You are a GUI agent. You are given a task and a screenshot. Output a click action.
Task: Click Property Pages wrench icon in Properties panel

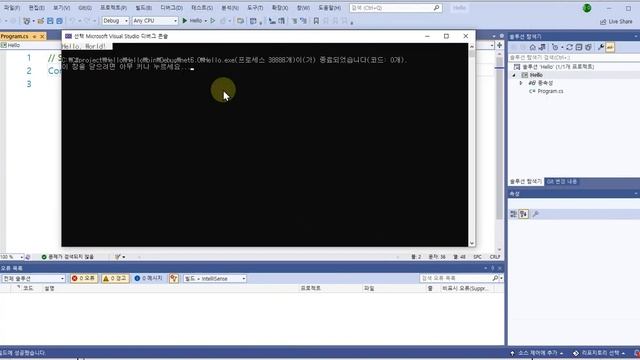[536, 214]
